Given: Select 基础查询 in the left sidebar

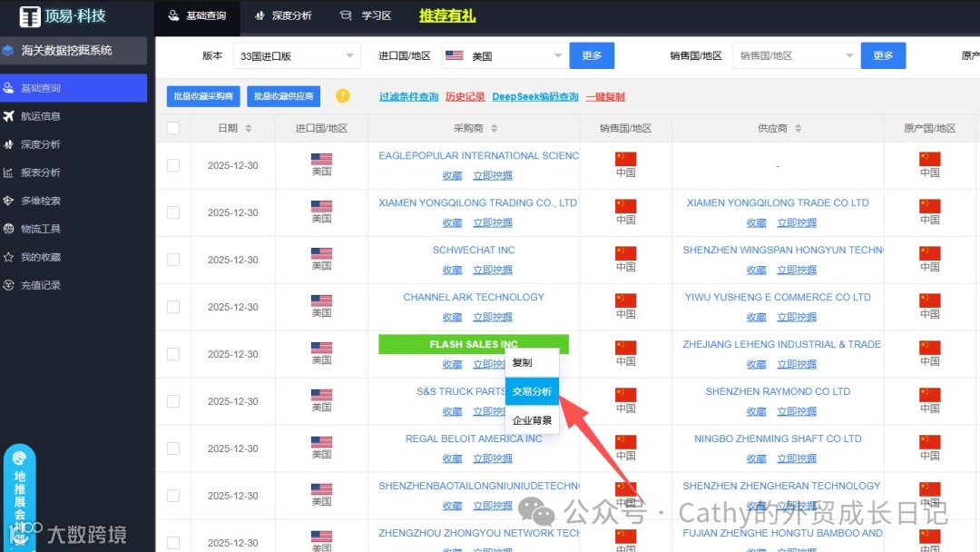Looking at the screenshot, I should (x=73, y=88).
